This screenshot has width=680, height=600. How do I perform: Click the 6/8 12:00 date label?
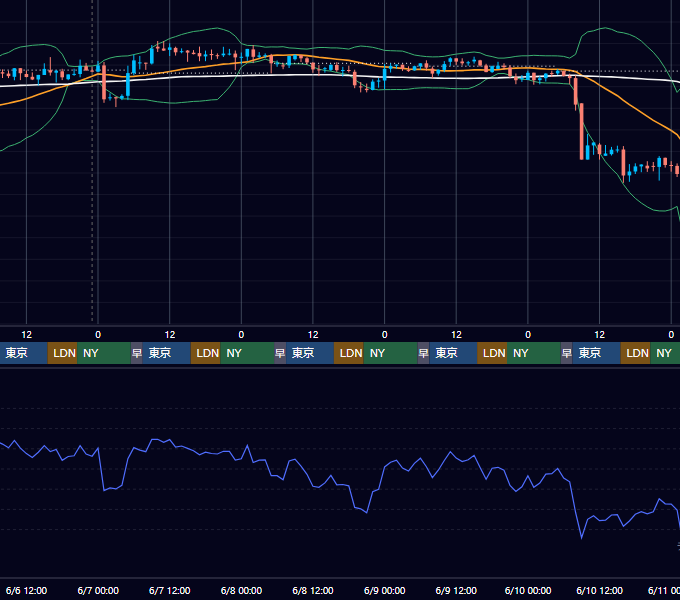pos(313,590)
